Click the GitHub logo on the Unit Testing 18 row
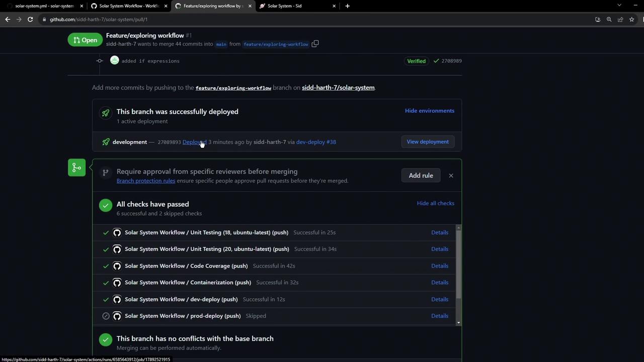Viewport: 644px width, 362px height. [x=117, y=232]
